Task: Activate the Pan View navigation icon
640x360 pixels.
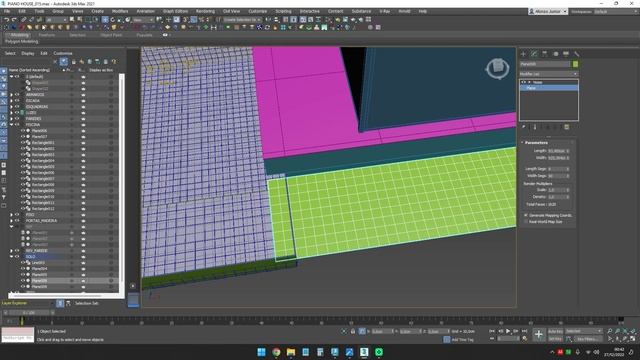Action: coord(618,339)
